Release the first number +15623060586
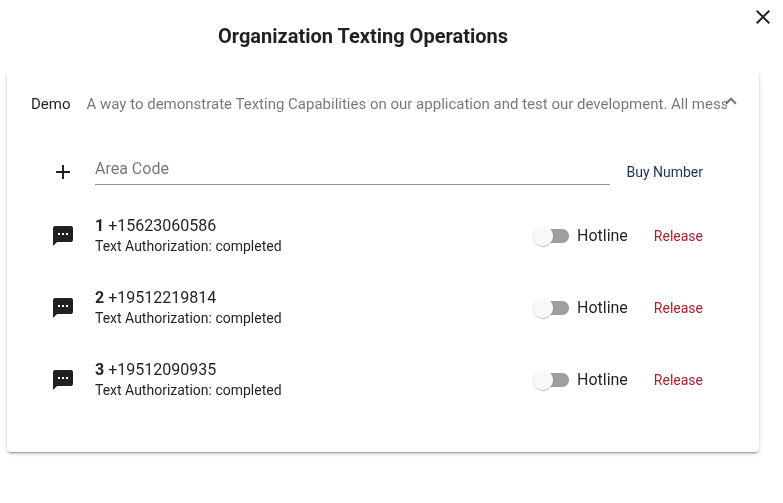Image resolution: width=783 pixels, height=503 pixels. click(x=678, y=236)
